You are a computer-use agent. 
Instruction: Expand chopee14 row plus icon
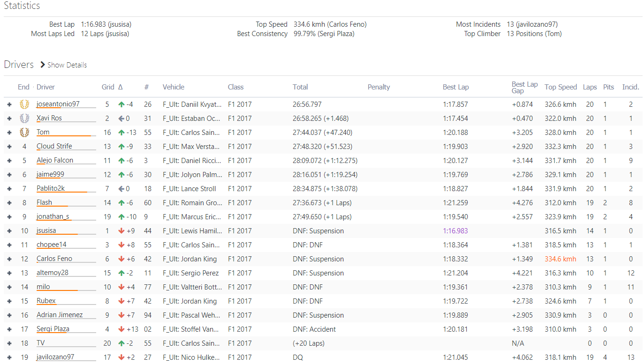tap(9, 245)
